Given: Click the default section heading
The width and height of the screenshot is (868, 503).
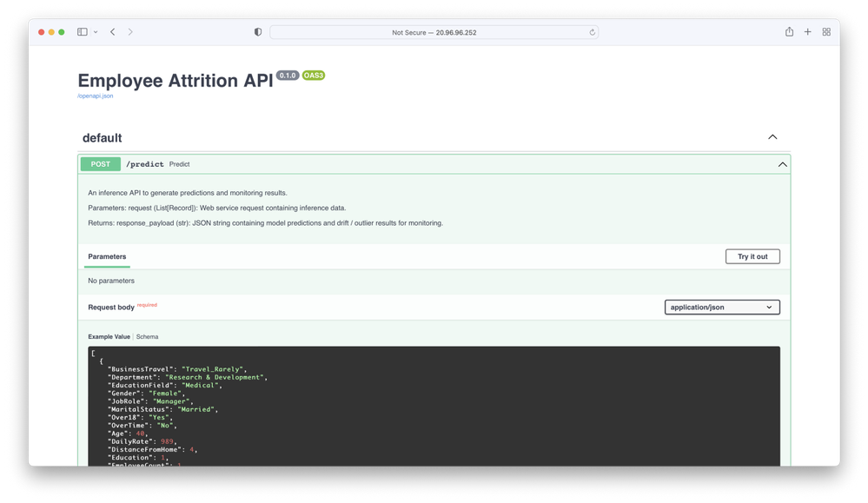Looking at the screenshot, I should point(103,138).
